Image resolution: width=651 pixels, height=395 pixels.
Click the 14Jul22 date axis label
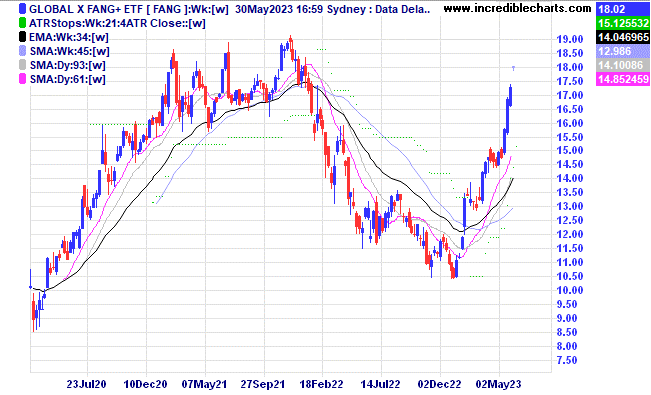point(380,384)
